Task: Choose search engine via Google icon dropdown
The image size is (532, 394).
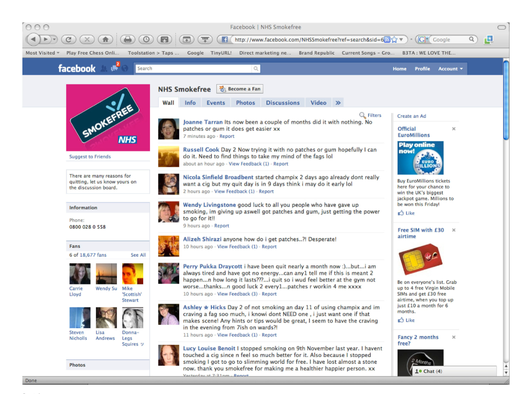Action: click(423, 39)
